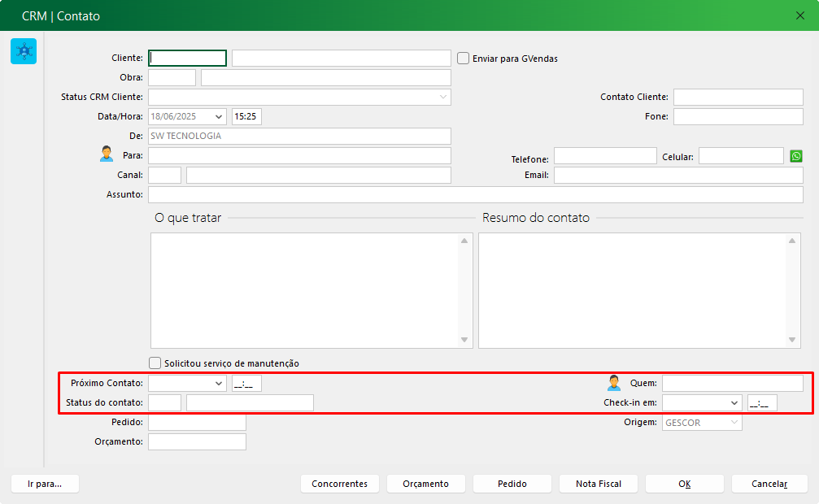
Task: Open the Próximo Contato date dropdown
Action: [219, 384]
